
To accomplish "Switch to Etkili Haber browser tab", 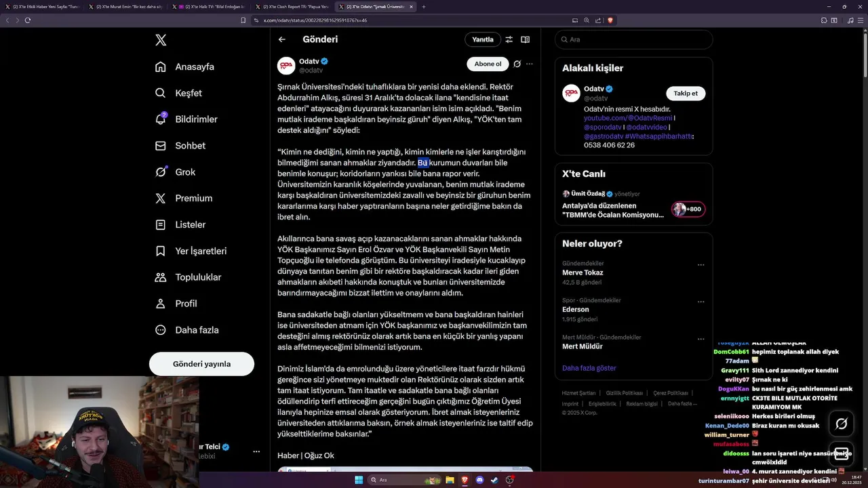I will tap(42, 7).
